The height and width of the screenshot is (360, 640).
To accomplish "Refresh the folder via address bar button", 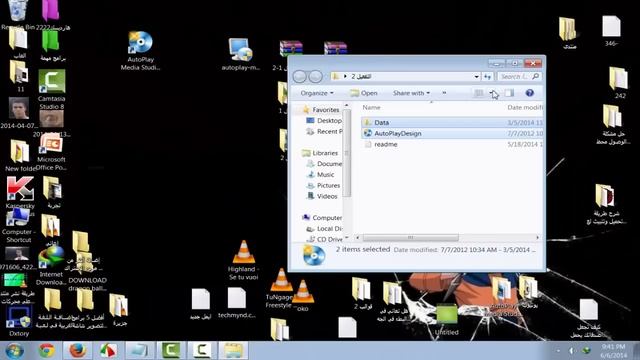I will point(487,76).
